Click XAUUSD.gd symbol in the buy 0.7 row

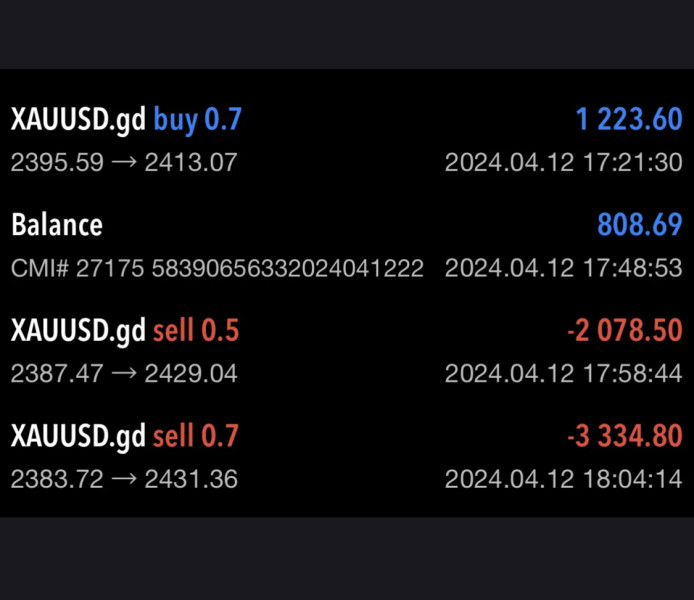tap(79, 120)
